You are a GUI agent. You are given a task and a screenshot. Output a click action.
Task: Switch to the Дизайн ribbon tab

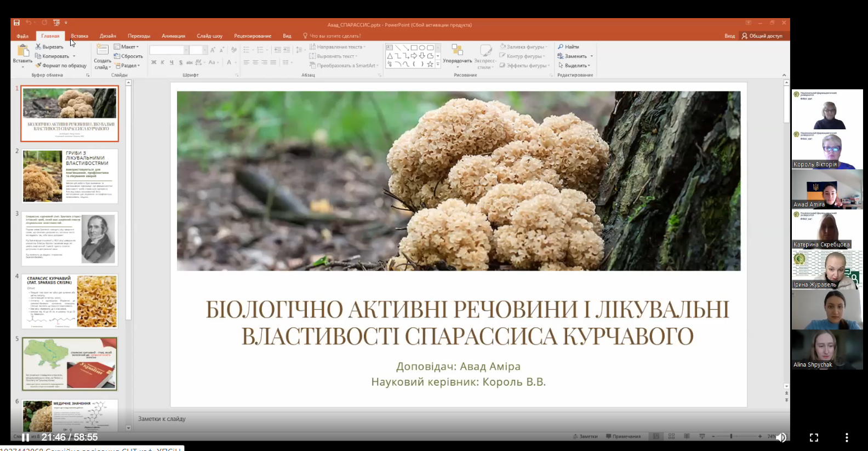pos(108,36)
